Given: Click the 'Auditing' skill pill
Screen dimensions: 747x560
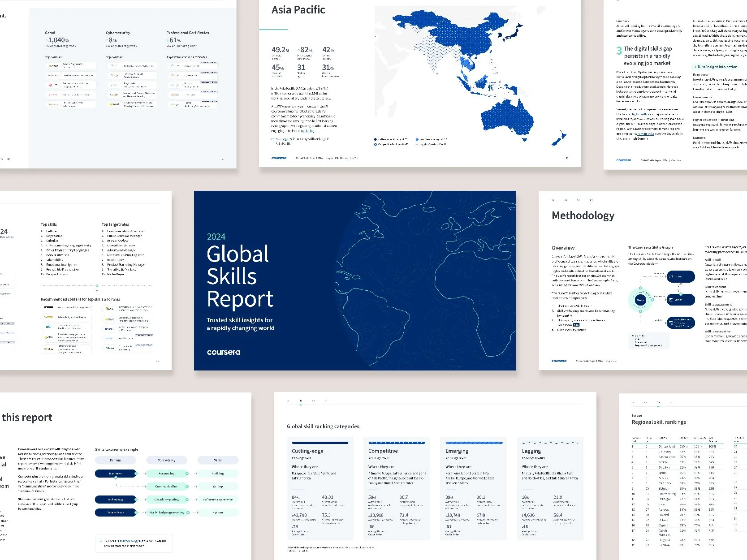Looking at the screenshot, I should click(x=218, y=474).
